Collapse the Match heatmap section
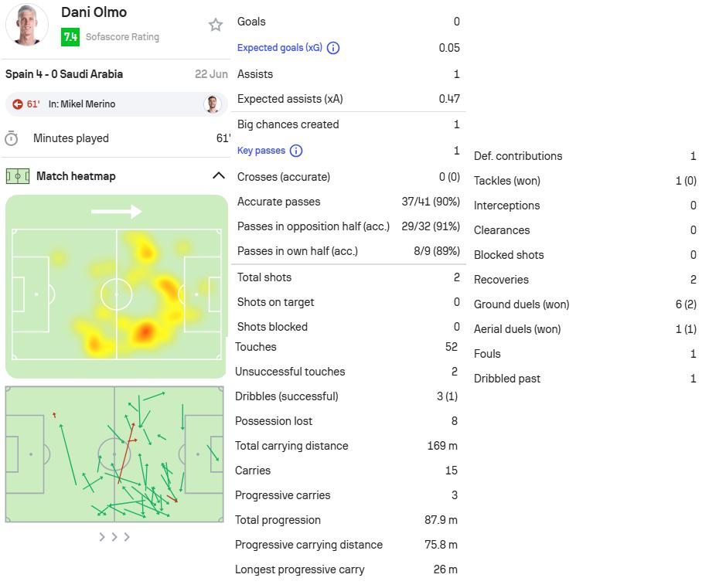709x588 pixels. point(218,175)
